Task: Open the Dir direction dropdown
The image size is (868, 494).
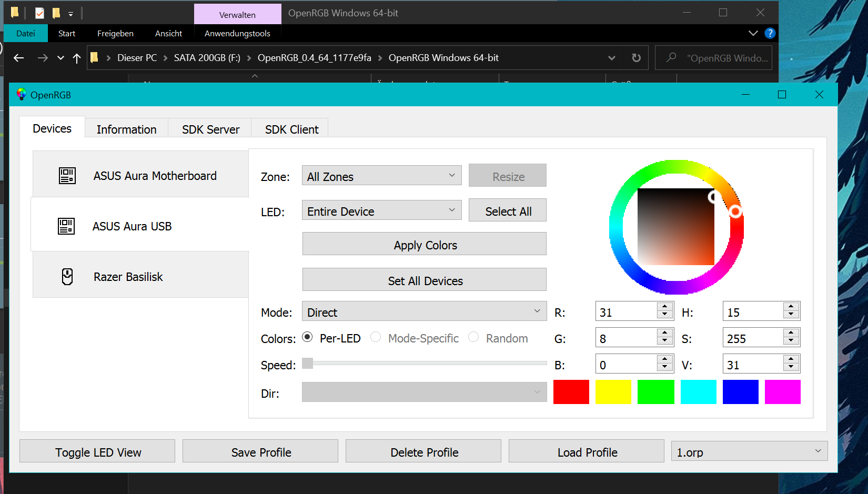Action: [x=424, y=392]
